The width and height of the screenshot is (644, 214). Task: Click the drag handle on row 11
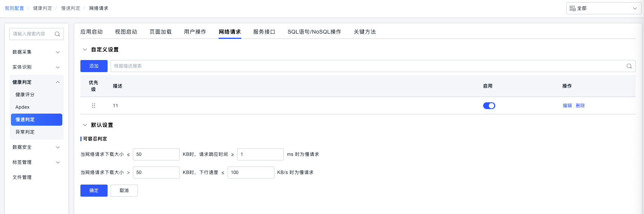94,106
